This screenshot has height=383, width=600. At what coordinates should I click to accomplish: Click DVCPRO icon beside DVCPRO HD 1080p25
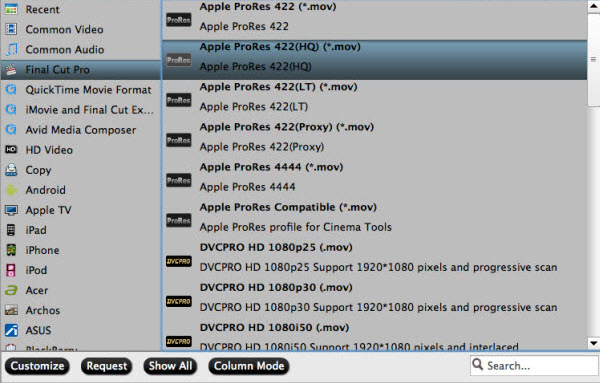tap(179, 261)
